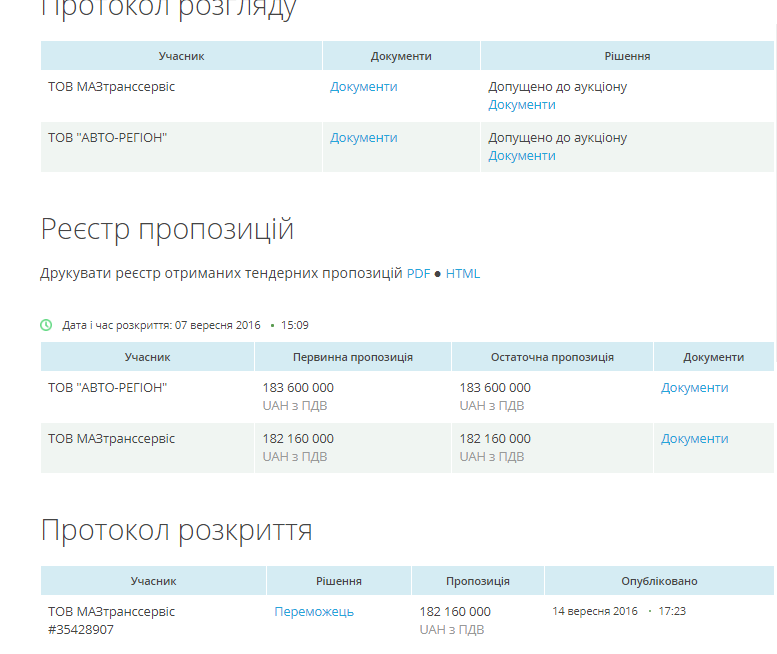The width and height of the screenshot is (777, 654).
Task: Open the PDF version of the proposals registry
Action: (x=418, y=273)
